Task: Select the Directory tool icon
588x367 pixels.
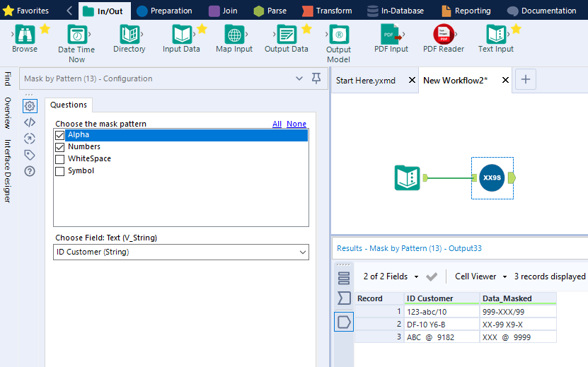Action: tap(129, 35)
